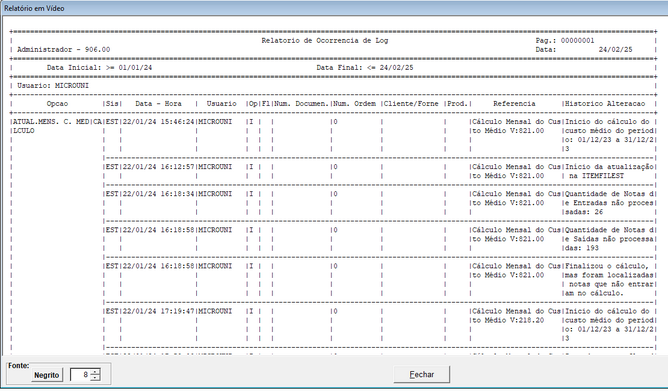The height and width of the screenshot is (391, 668).
Task: Select 'Administrador - 906.00' text
Action: [63, 49]
